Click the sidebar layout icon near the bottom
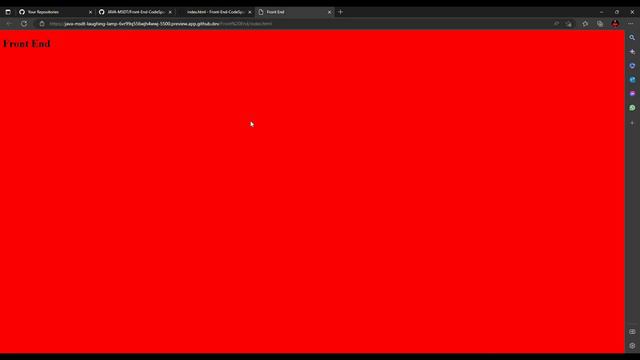This screenshot has width=640, height=360. click(x=632, y=332)
